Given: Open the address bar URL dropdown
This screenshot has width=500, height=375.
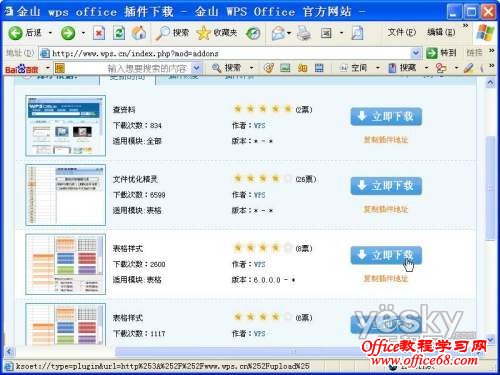Looking at the screenshot, I should pyautogui.click(x=415, y=53).
